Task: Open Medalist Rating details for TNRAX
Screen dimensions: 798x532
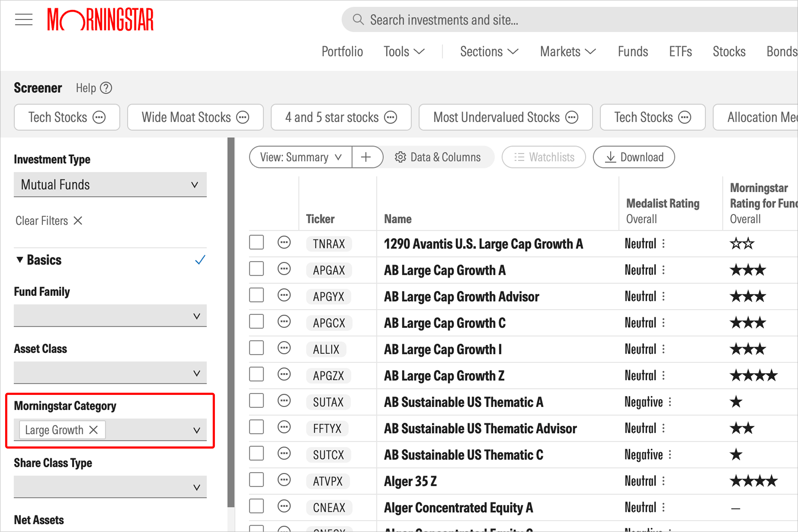Action: pyautogui.click(x=664, y=244)
